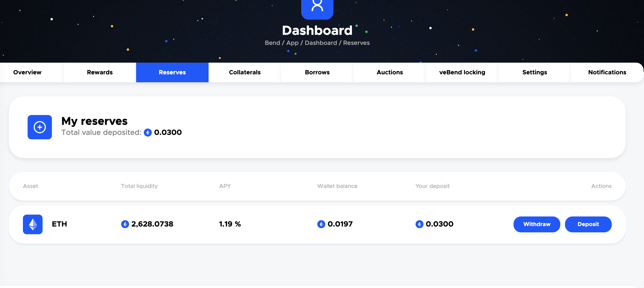Switch to the Rewards tab

100,72
